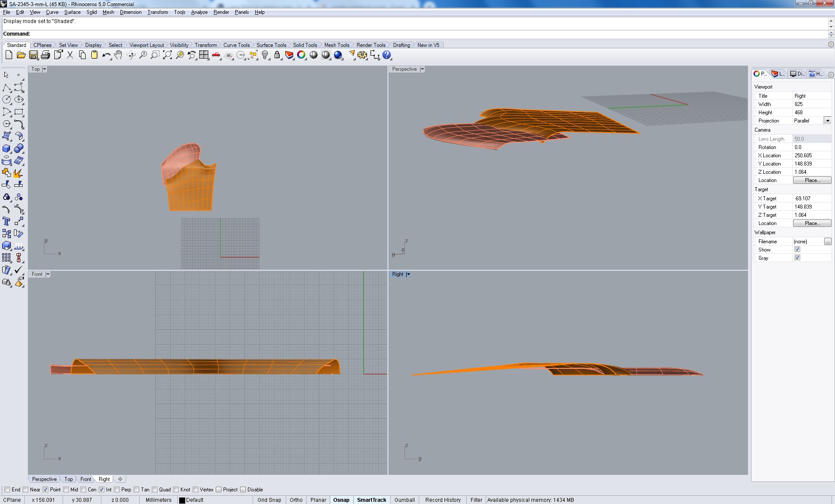Toggle Ortho mode on

[x=296, y=500]
